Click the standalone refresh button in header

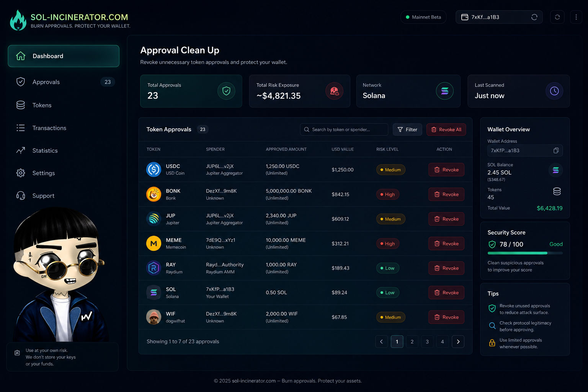pyautogui.click(x=557, y=17)
